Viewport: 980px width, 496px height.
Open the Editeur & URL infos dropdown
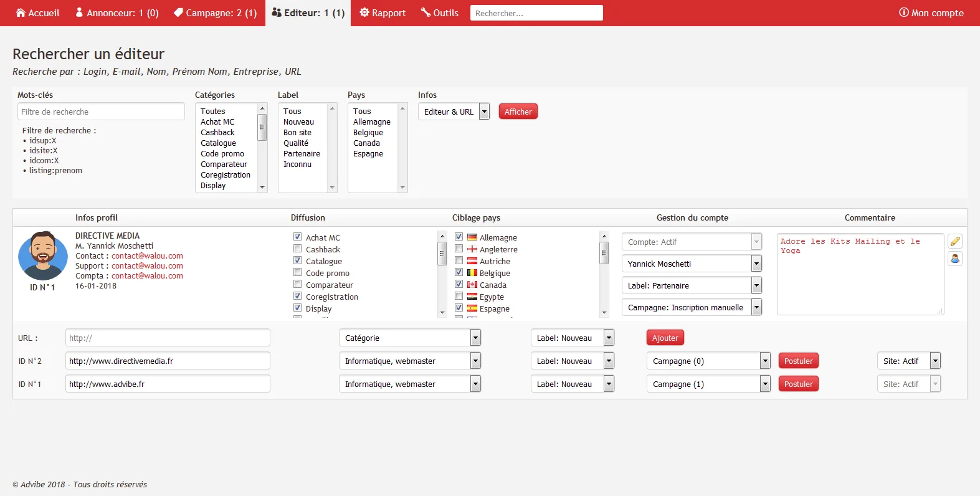click(454, 112)
